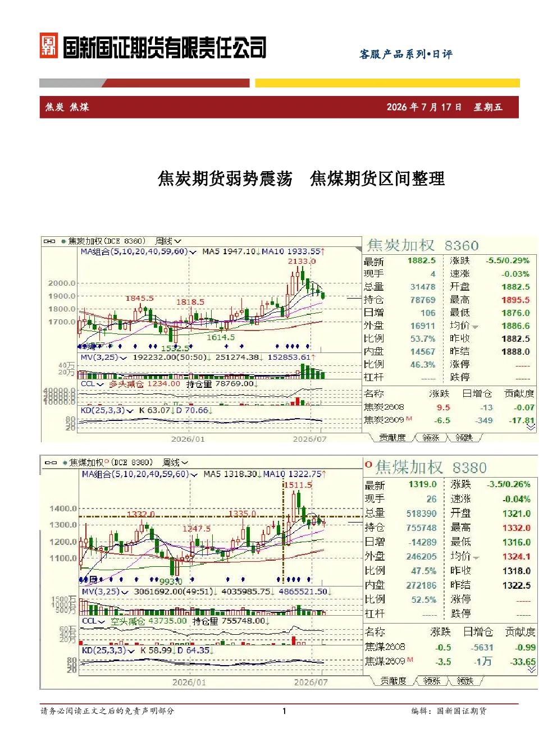This screenshot has width=557, height=756.
Task: Click footer disclaimer 请务必阅读正文之后的免责声明部分
Action: (107, 711)
